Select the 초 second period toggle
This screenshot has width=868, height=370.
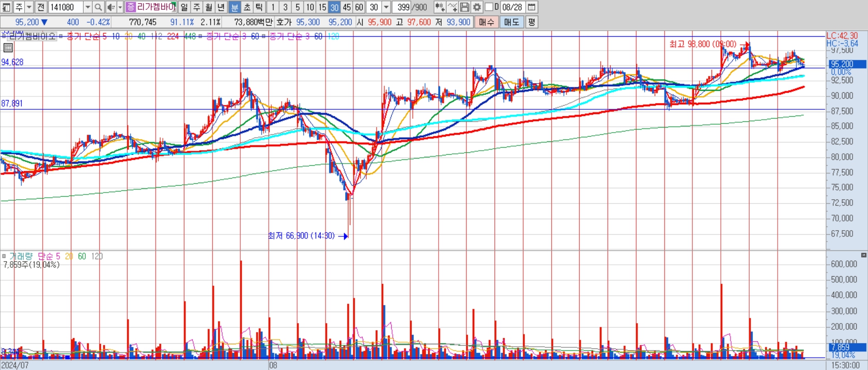pos(247,7)
